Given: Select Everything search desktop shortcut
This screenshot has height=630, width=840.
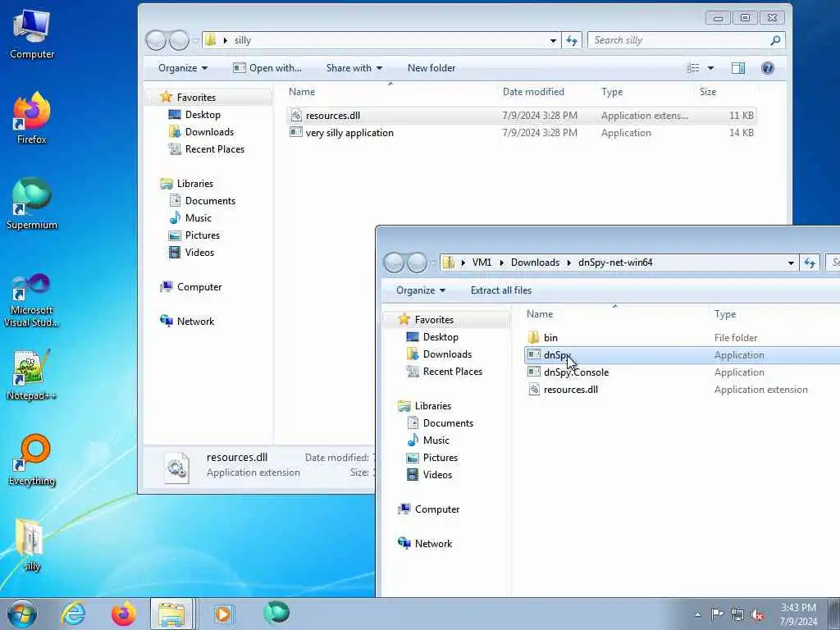Looking at the screenshot, I should point(32,459).
